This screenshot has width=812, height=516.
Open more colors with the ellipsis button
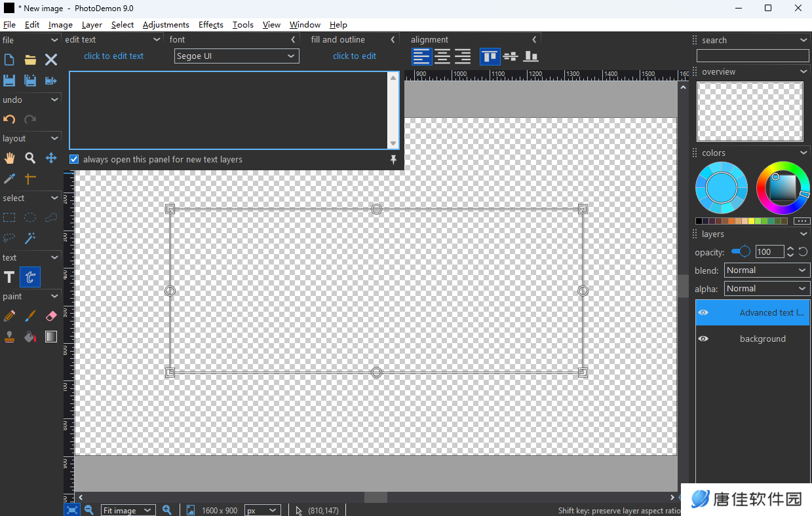click(x=802, y=221)
